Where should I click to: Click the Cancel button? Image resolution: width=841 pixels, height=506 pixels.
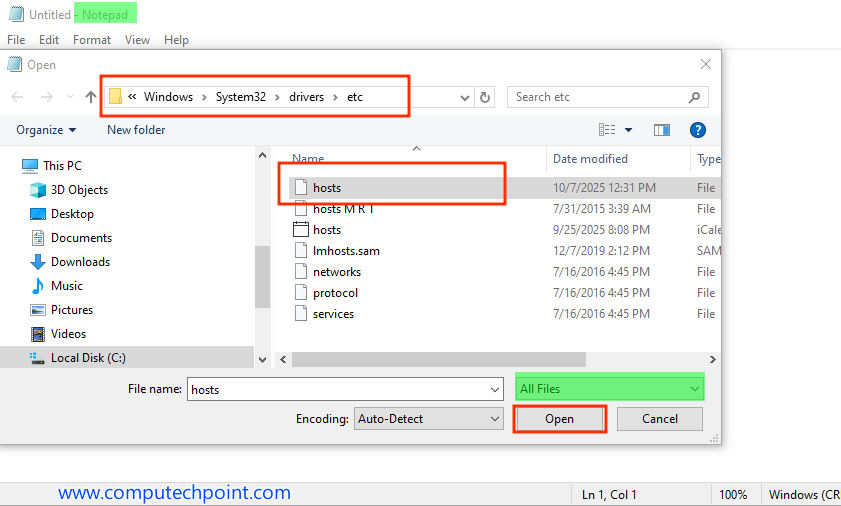point(659,419)
